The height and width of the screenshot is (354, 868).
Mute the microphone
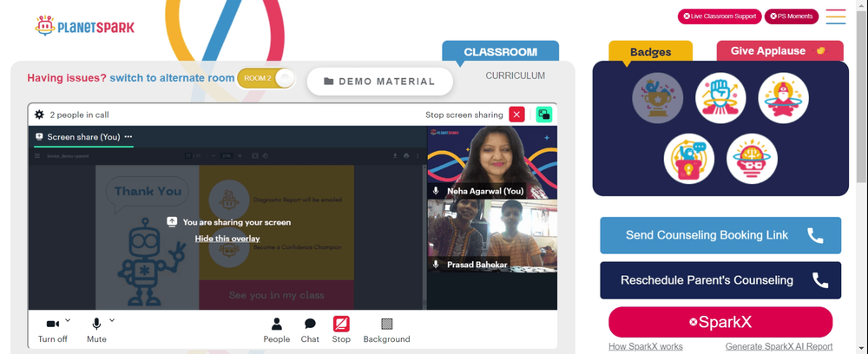tap(96, 331)
